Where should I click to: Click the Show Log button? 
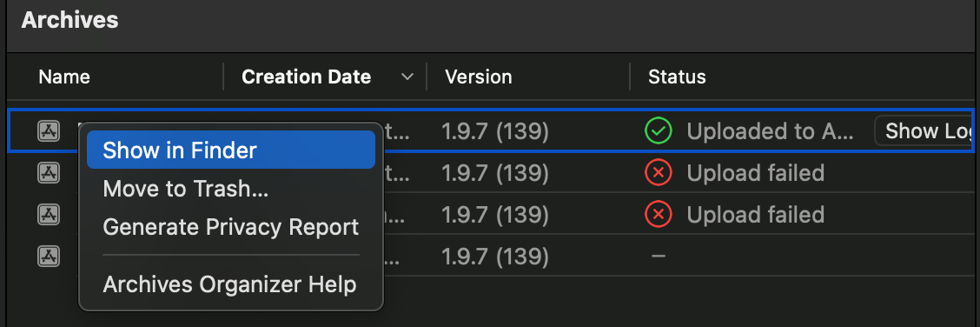[927, 130]
